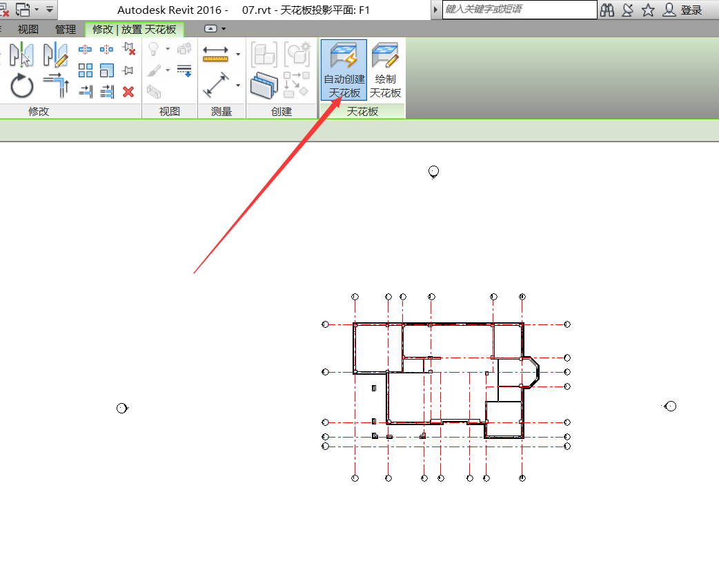This screenshot has width=719, height=588.
Task: Click the 登录 (Sign In) button
Action: point(684,10)
